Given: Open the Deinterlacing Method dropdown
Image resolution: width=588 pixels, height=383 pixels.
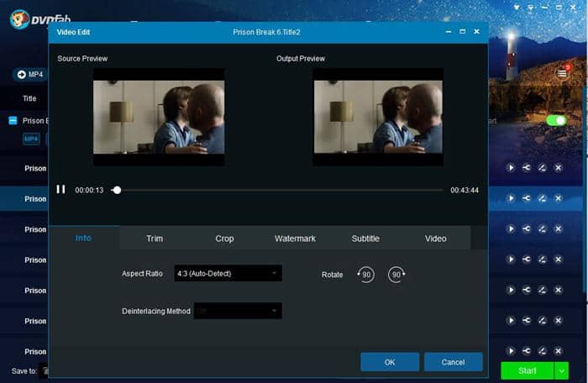Looking at the screenshot, I should tap(238, 311).
